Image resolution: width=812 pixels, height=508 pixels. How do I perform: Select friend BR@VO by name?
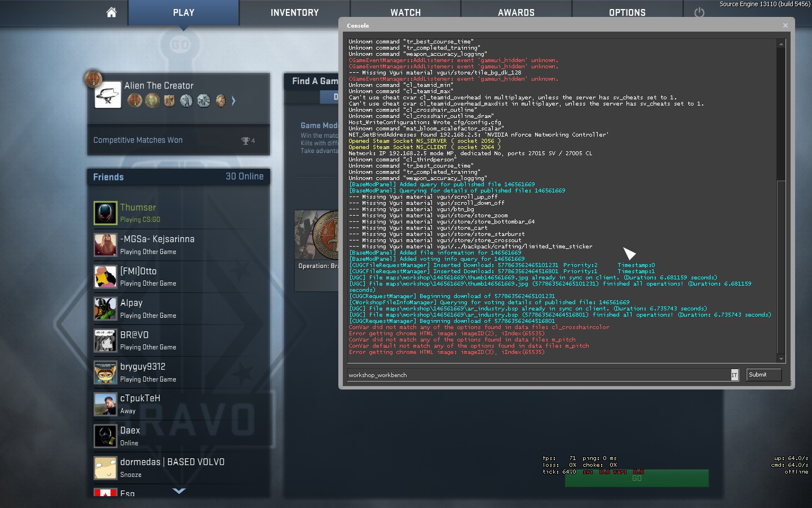[x=134, y=335]
